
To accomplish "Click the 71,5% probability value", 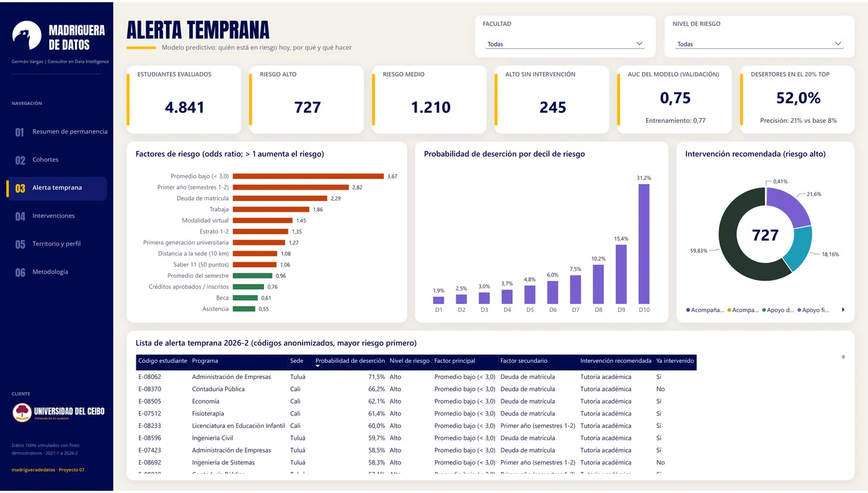I will tap(376, 376).
